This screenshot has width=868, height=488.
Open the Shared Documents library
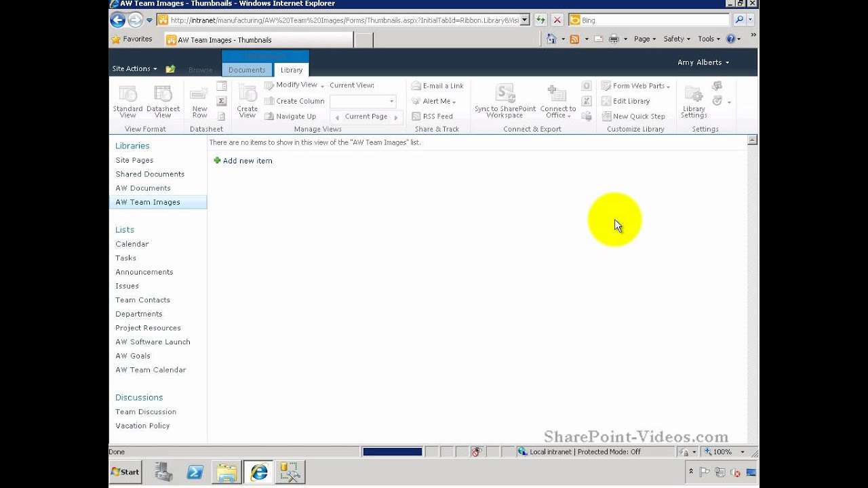[150, 174]
